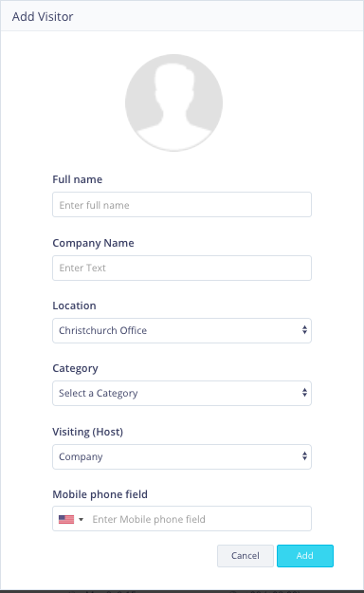Screen dimensions: 364x593
Task: Click the up-down arrows on the Location selector
Action: tap(304, 330)
